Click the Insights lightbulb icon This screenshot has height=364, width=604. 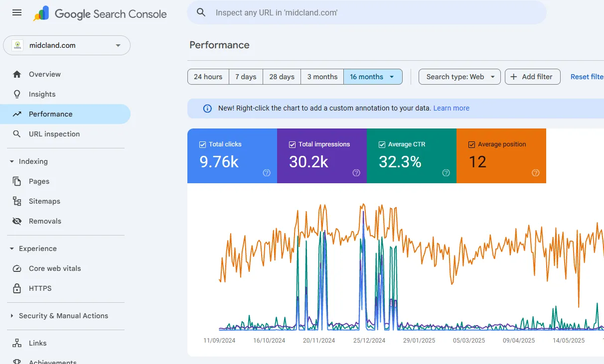pos(17,94)
